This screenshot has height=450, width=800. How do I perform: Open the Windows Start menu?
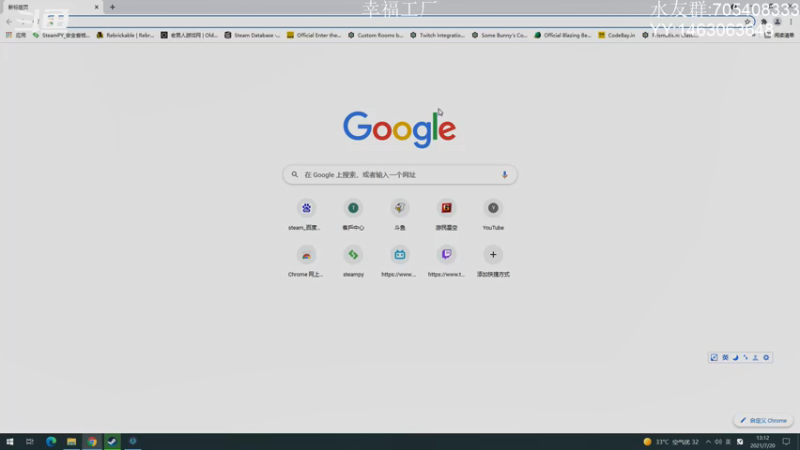pyautogui.click(x=10, y=442)
